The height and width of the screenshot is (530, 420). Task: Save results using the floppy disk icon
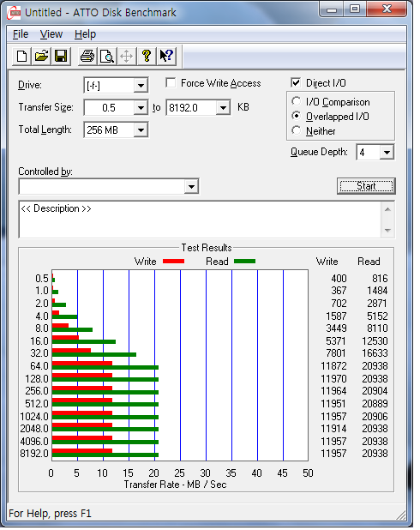pos(61,56)
